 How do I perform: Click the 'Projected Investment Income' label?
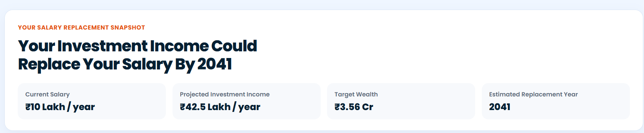pyautogui.click(x=225, y=94)
